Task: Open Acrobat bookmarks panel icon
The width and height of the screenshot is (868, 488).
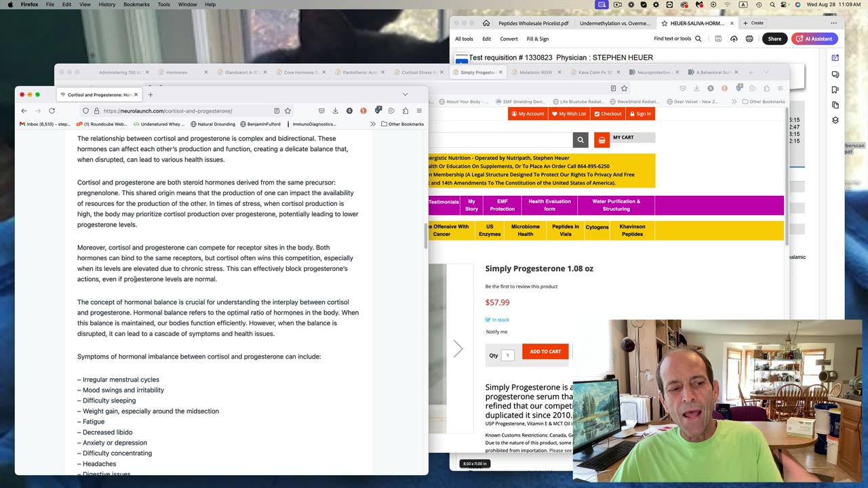Action: click(x=835, y=89)
